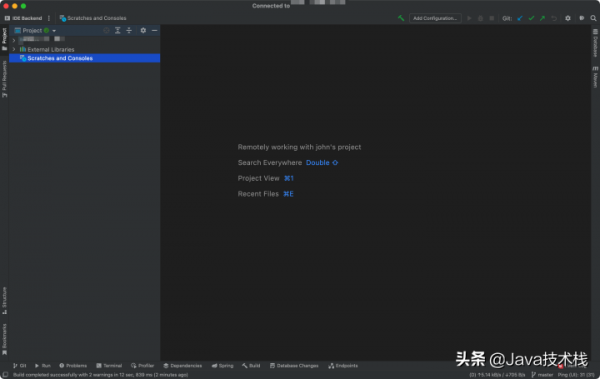
Task: Hide the Project panel with minus icon
Action: pos(155,30)
